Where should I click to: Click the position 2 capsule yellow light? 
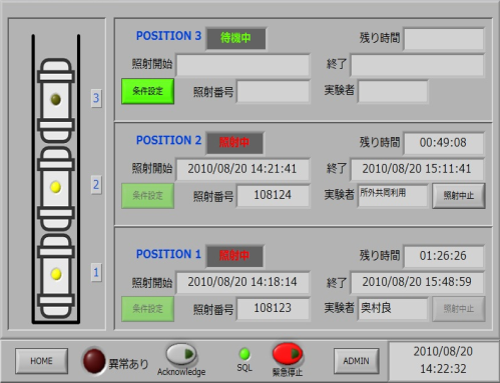[x=56, y=187]
